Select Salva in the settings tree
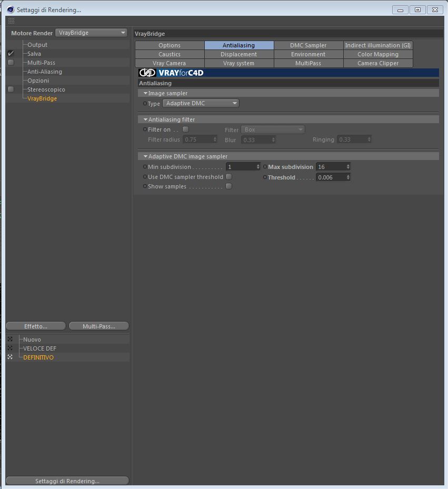Image resolution: width=448 pixels, height=489 pixels. point(34,54)
